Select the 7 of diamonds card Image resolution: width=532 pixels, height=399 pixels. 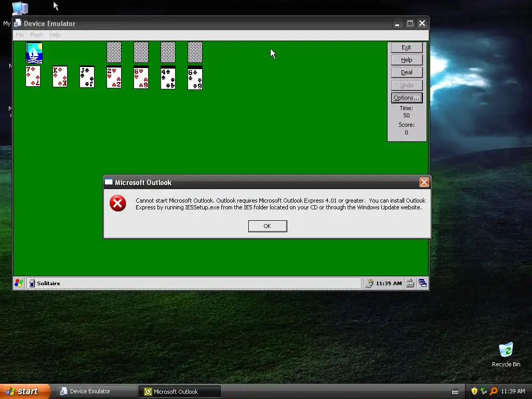[x=33, y=76]
